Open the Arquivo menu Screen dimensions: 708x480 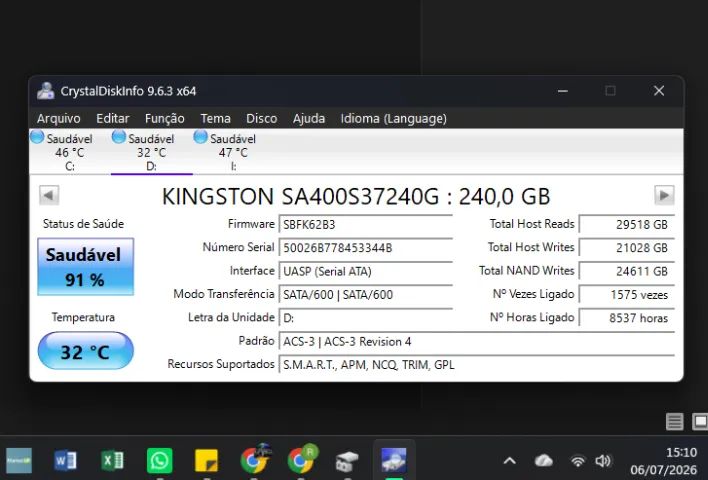pos(59,119)
